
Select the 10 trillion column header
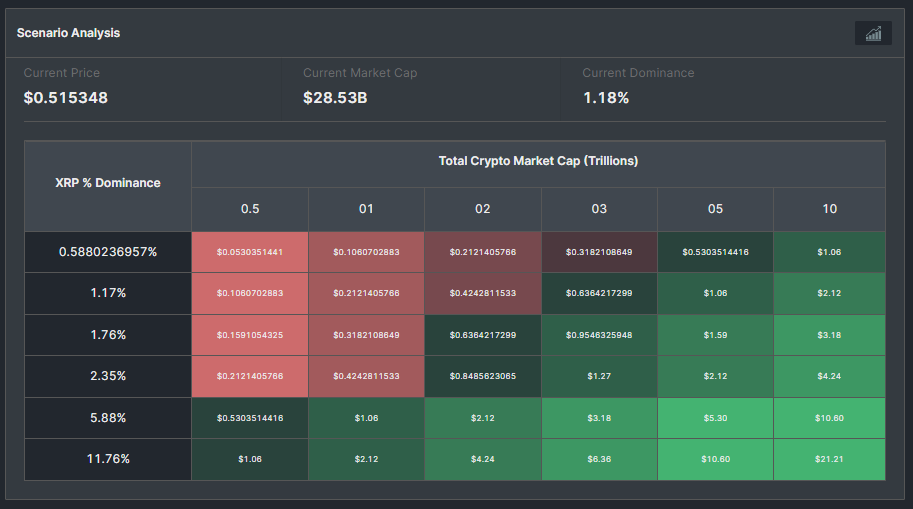pyautogui.click(x=829, y=209)
